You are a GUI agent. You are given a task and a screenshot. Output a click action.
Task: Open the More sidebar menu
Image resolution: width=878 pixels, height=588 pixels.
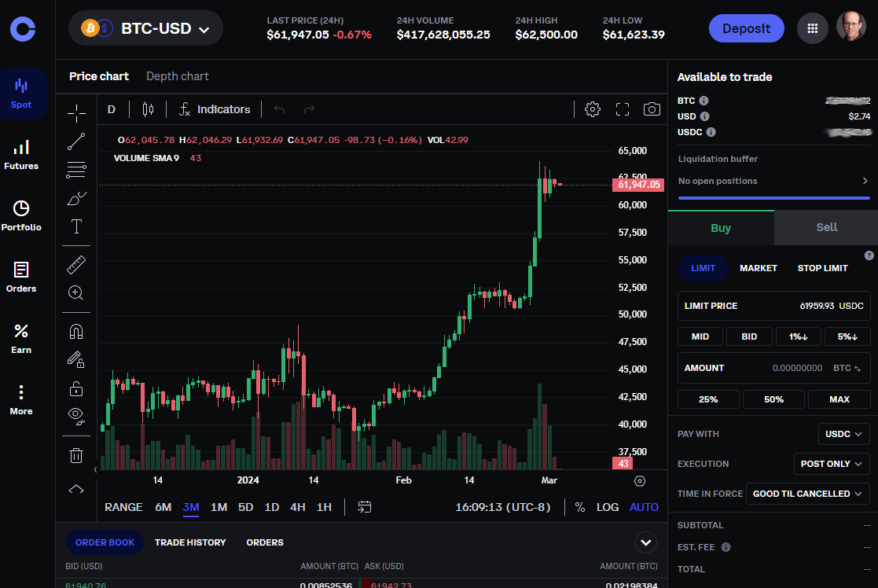tap(21, 400)
